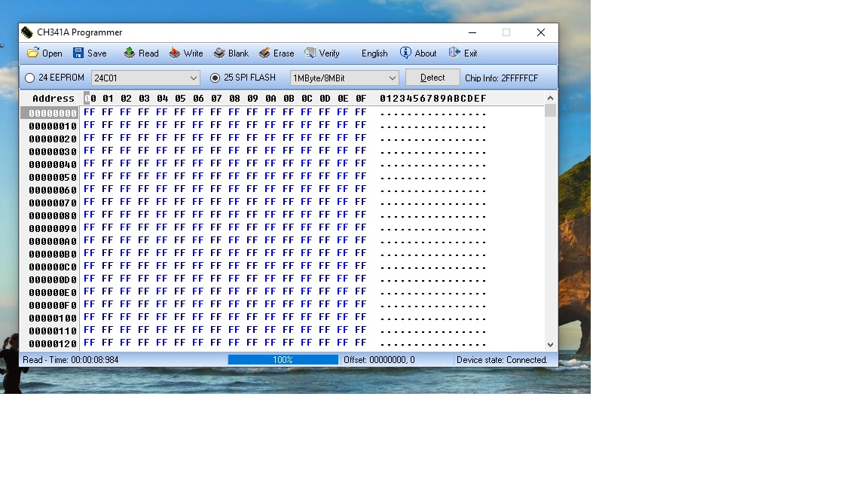868x488 pixels.
Task: Select address row 00000080
Action: pyautogui.click(x=53, y=216)
